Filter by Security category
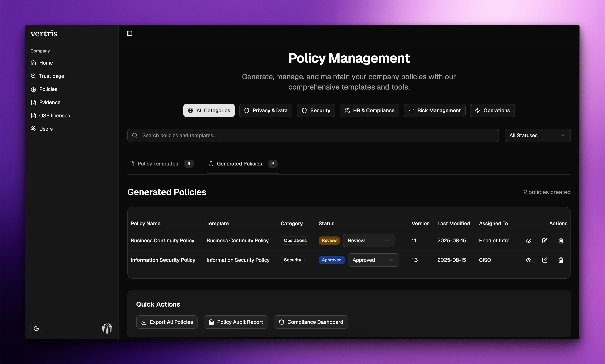The height and width of the screenshot is (364, 605). [316, 111]
